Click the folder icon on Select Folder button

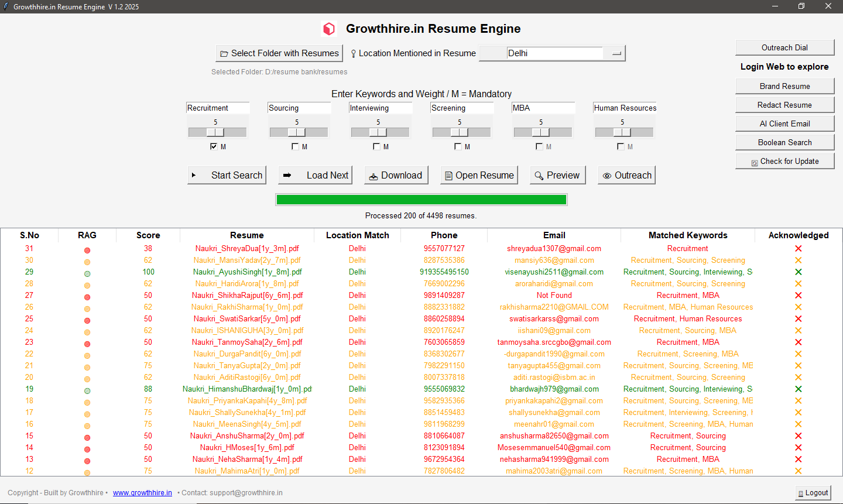[224, 54]
